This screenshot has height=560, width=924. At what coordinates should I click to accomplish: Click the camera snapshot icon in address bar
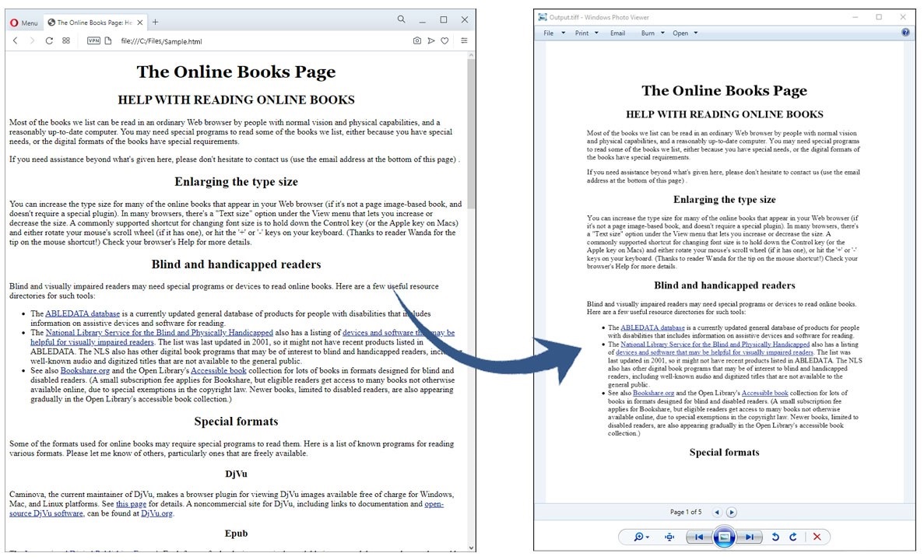[417, 40]
